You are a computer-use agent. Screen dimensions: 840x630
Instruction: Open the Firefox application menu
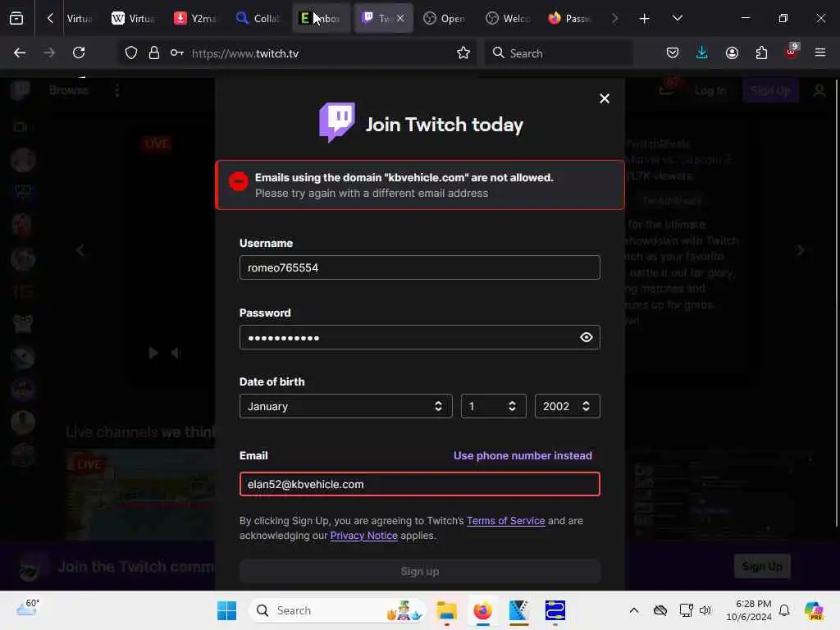(x=820, y=53)
